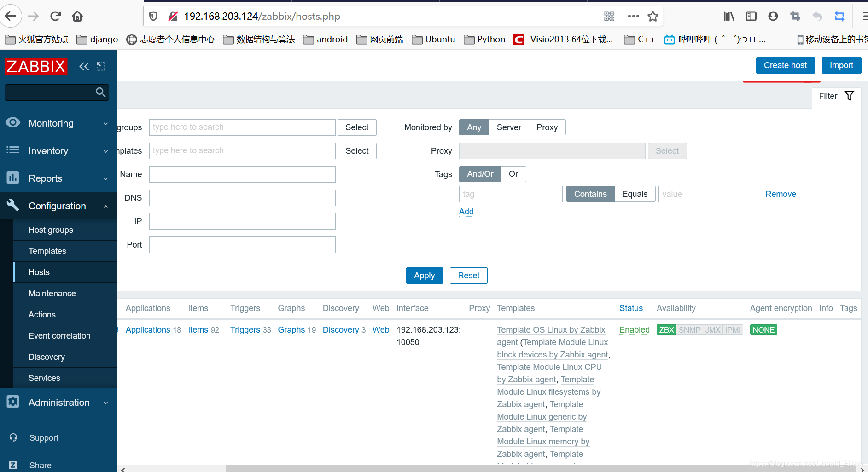Open Services in the sidebar

tap(65, 378)
